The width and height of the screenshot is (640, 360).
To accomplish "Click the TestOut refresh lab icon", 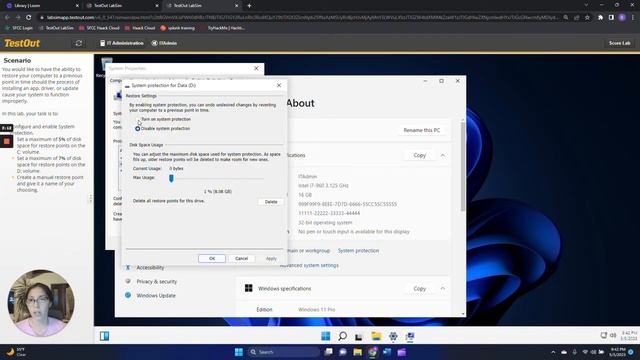I will 79,43.
